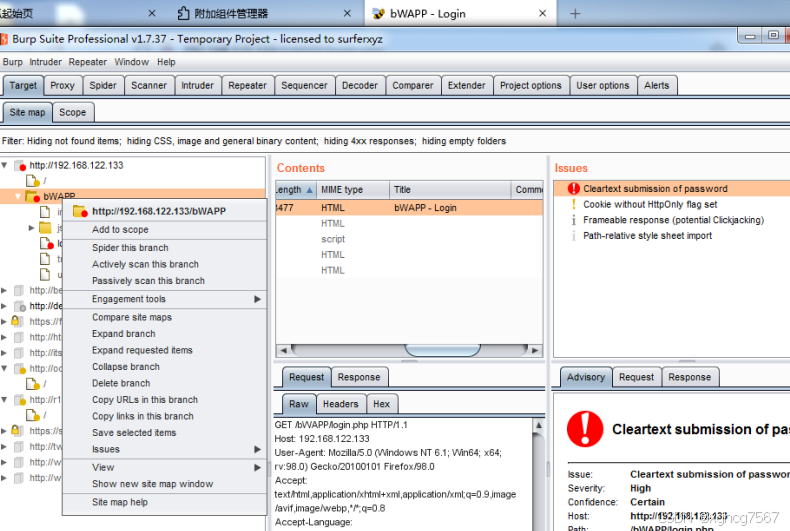Switch to the Scanner tab

[149, 86]
